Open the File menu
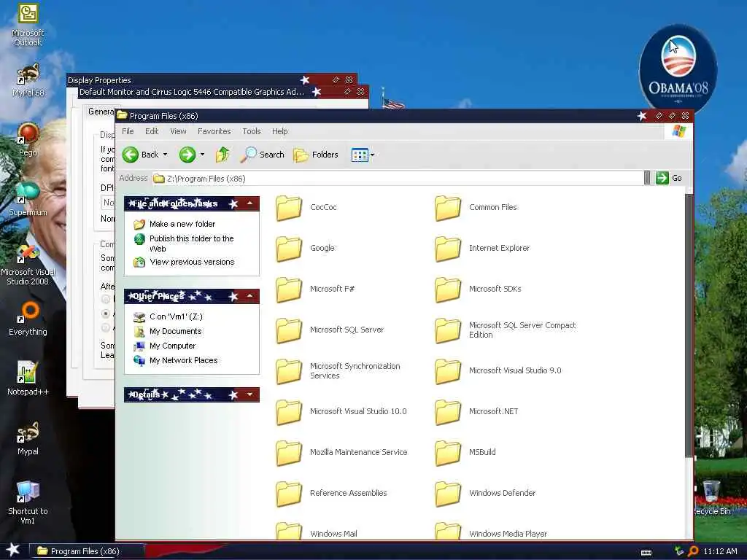 tap(128, 131)
